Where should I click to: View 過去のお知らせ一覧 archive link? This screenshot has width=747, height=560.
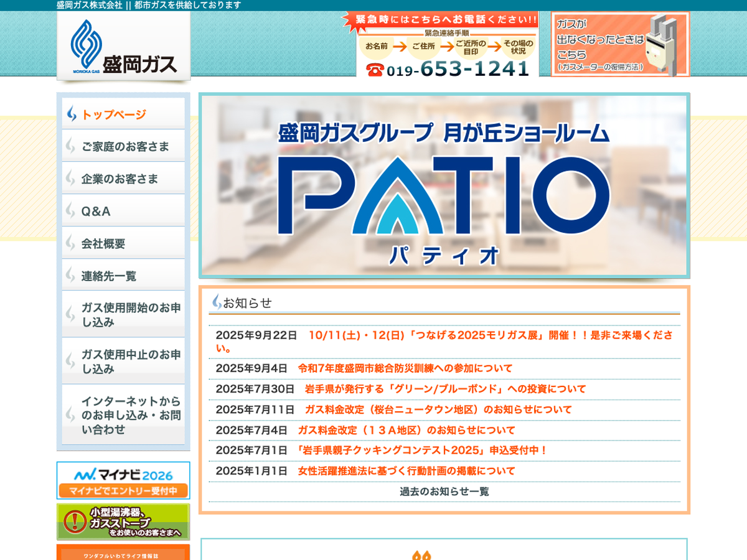pos(444,492)
